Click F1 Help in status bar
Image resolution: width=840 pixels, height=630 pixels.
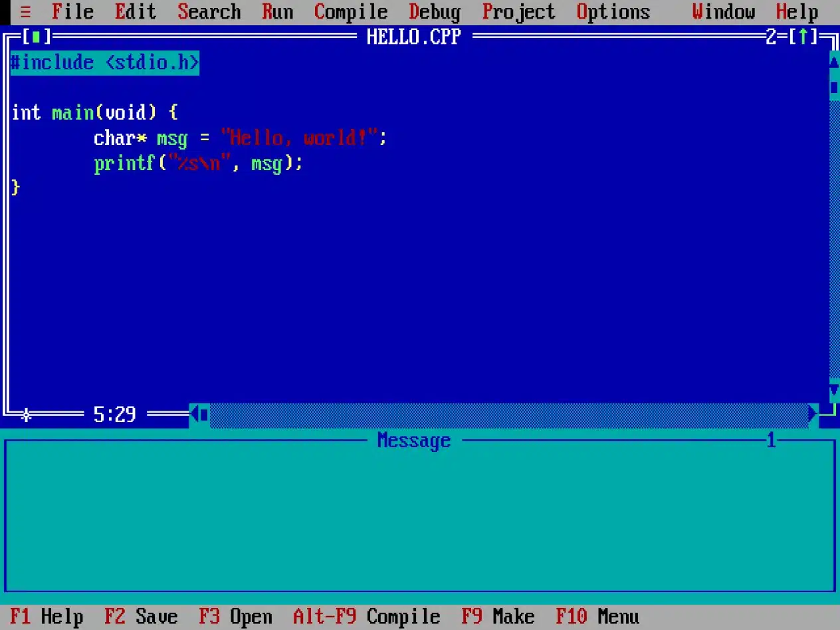pos(47,617)
